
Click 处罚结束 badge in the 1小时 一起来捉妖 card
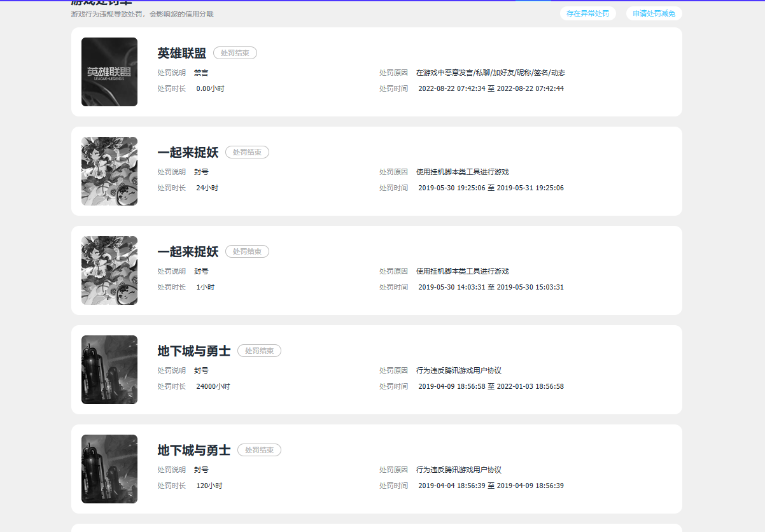pyautogui.click(x=247, y=251)
